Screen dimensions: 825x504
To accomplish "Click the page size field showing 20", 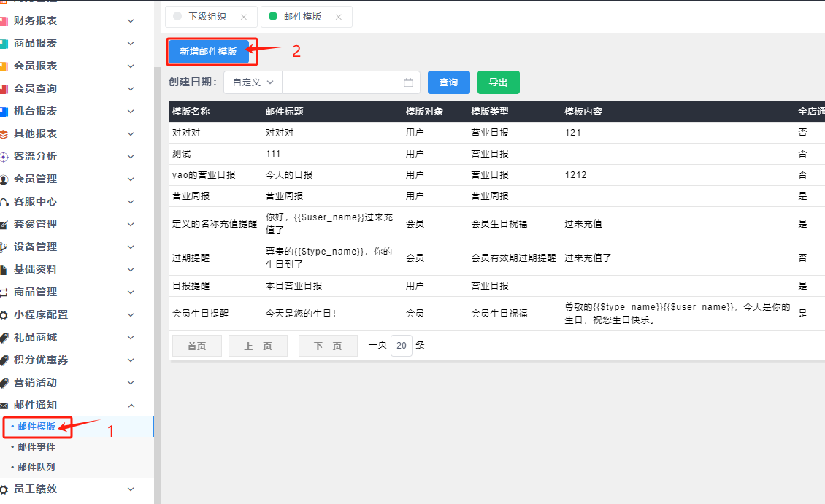I will (402, 346).
